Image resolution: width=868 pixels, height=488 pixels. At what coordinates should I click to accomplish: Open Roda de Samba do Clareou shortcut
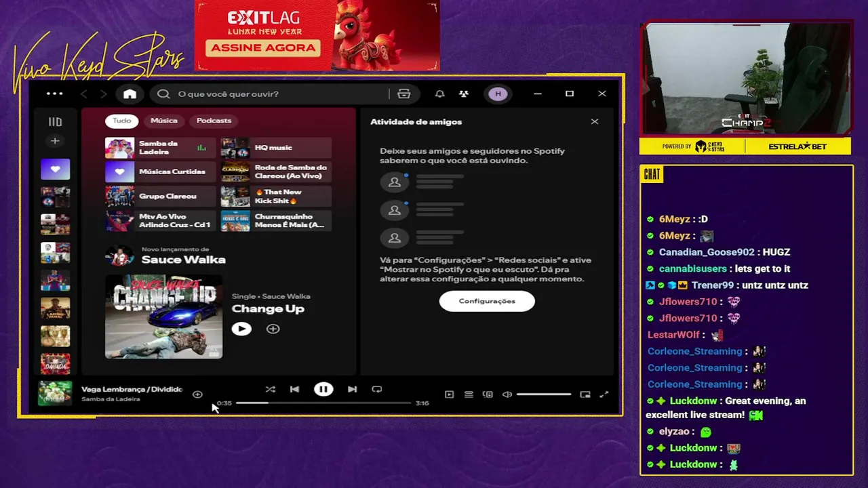click(x=276, y=172)
